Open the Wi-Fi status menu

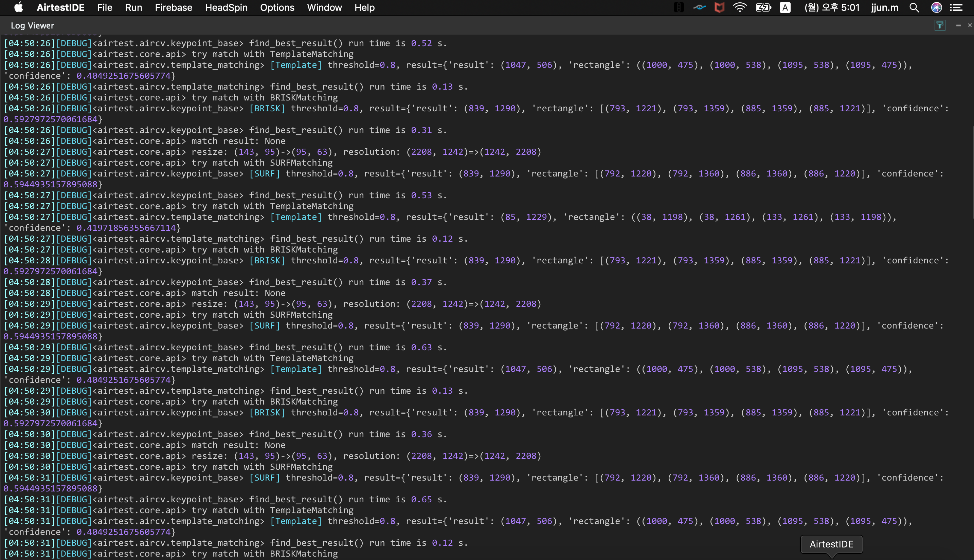coord(739,7)
